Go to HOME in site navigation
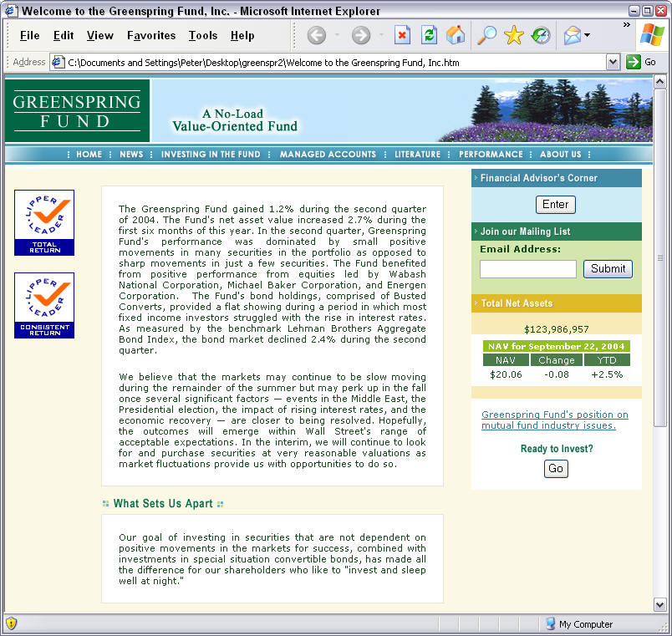672x636 pixels. (89, 155)
